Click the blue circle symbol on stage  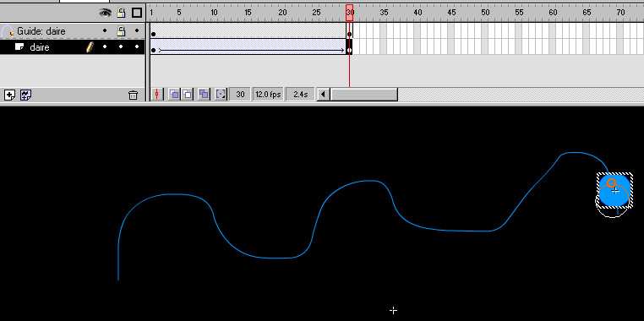pos(614,190)
